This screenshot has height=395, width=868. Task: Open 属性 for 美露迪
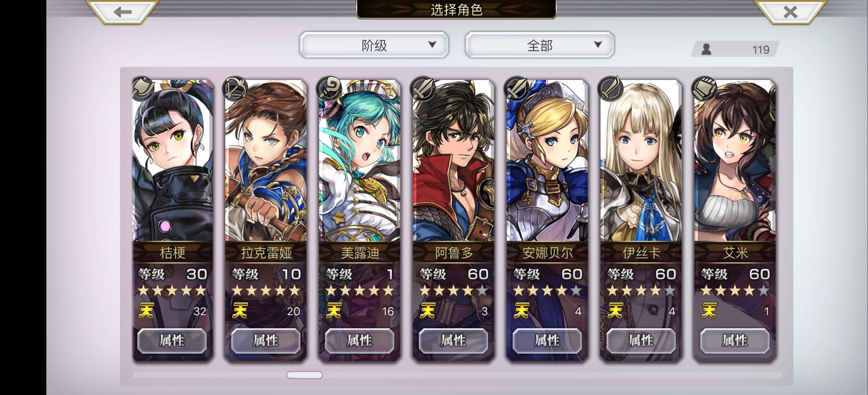point(360,341)
